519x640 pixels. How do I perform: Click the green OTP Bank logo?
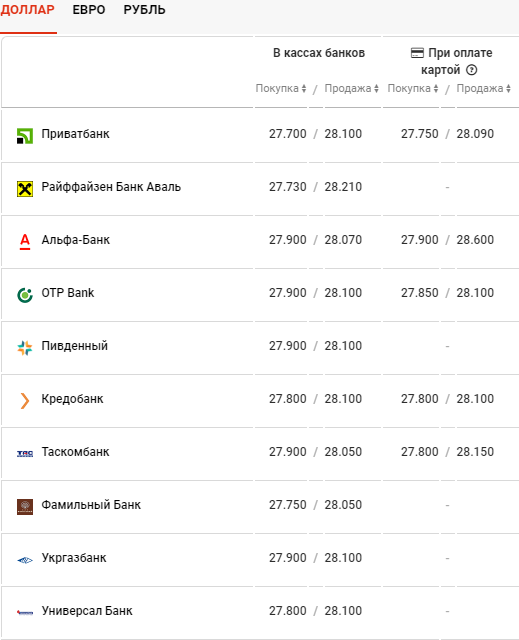point(24,295)
